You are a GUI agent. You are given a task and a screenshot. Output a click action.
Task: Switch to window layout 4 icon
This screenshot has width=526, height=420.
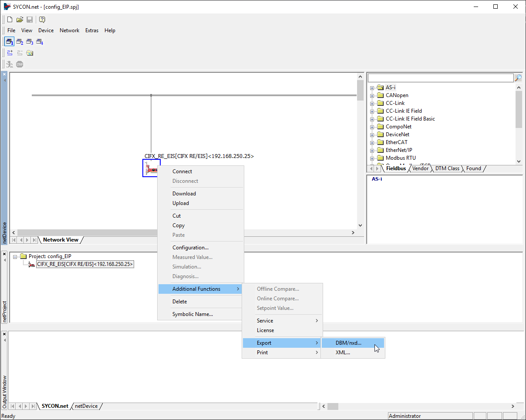tap(40, 42)
